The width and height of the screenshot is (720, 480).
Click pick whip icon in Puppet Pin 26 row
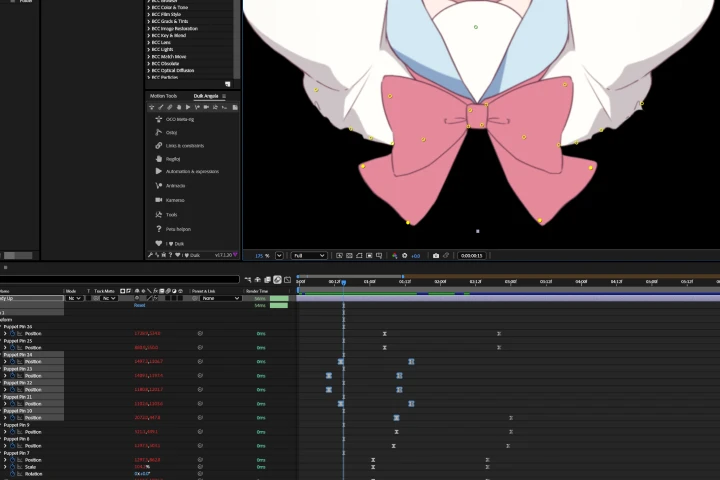(x=200, y=333)
